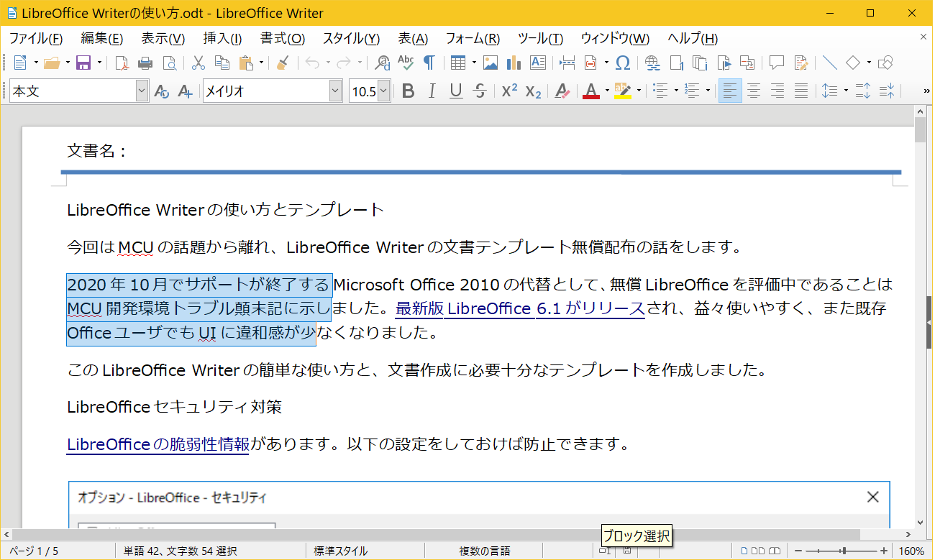The image size is (935, 560).
Task: Expand the Paste options dropdown arrow
Action: 261,63
